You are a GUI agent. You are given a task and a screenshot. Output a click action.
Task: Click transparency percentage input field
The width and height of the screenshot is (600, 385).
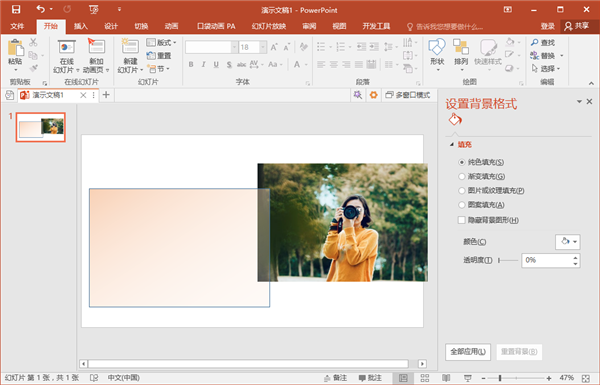point(547,260)
